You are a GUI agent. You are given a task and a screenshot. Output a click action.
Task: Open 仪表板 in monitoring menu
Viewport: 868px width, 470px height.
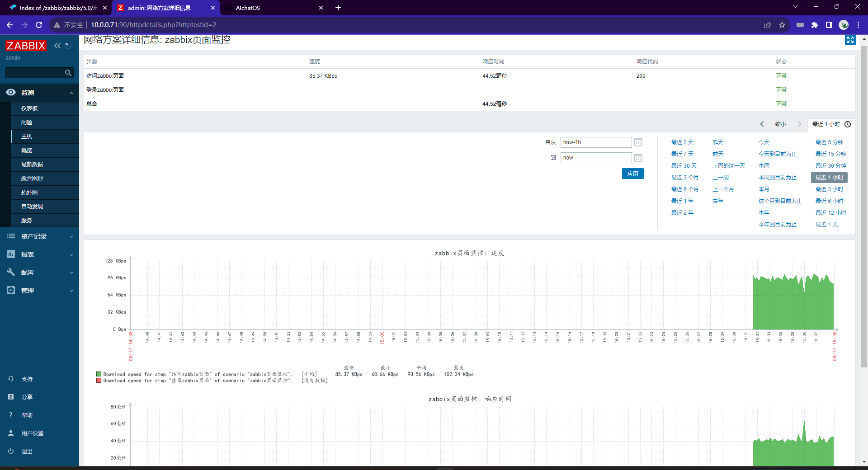coord(29,108)
